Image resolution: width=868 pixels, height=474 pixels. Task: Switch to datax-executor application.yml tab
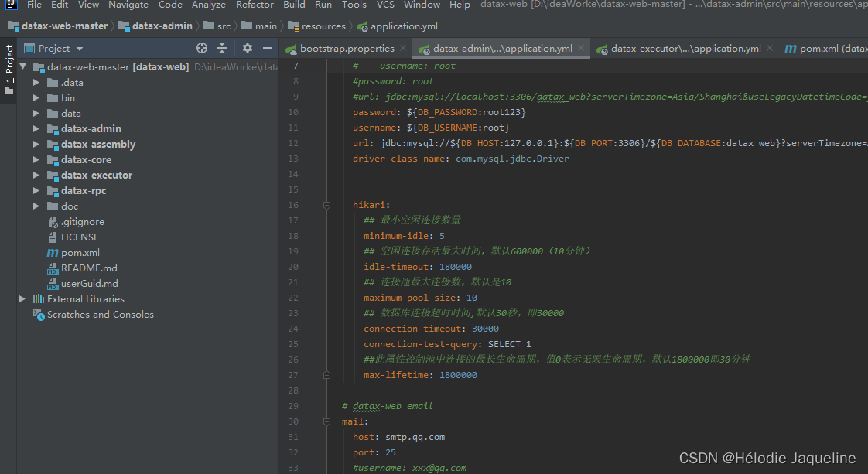[x=685, y=48]
